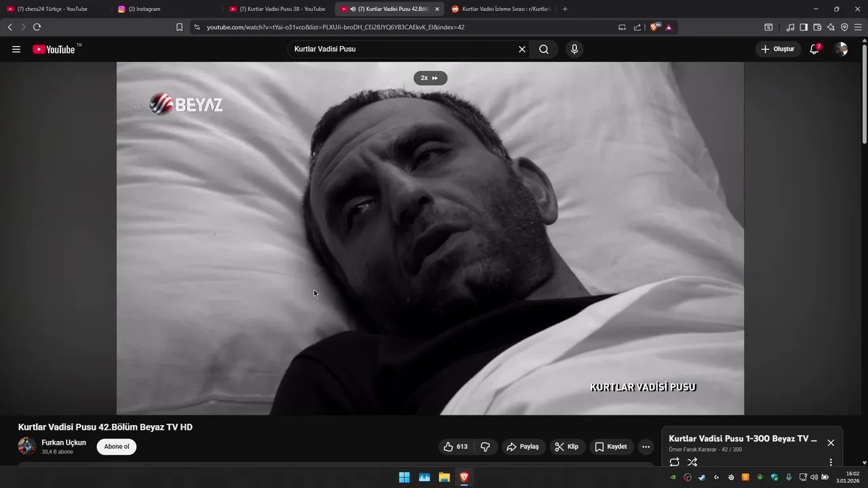868x488 pixels.
Task: Open the playlist title Kurtlar Vadisi Pusu 1-300
Action: click(x=743, y=439)
